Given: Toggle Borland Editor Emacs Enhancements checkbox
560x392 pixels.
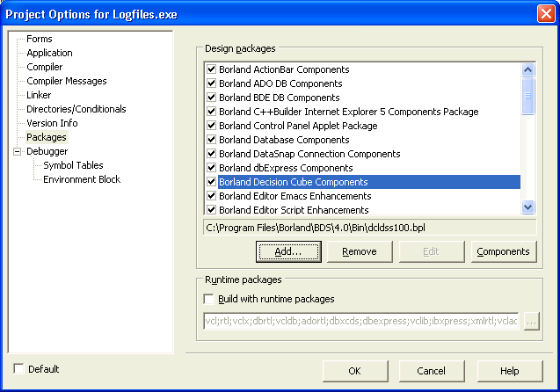Looking at the screenshot, I should [211, 196].
